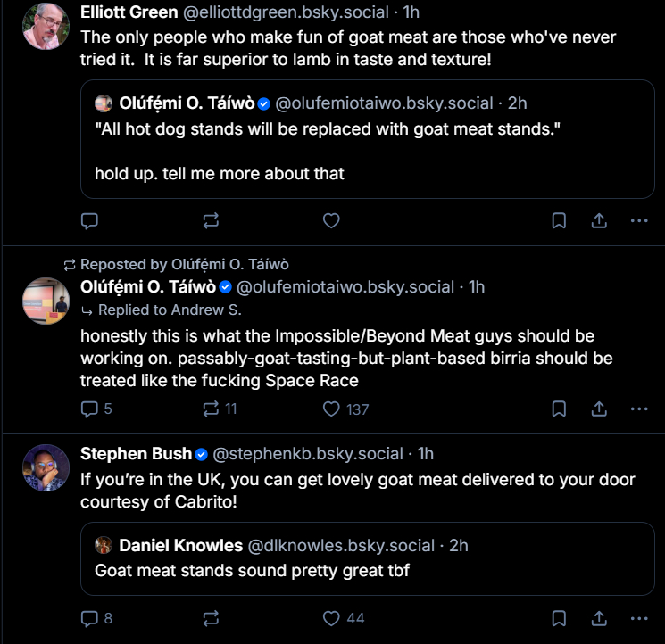665x644 pixels.
Task: Click Stephen Bush's profile avatar
Action: click(46, 467)
